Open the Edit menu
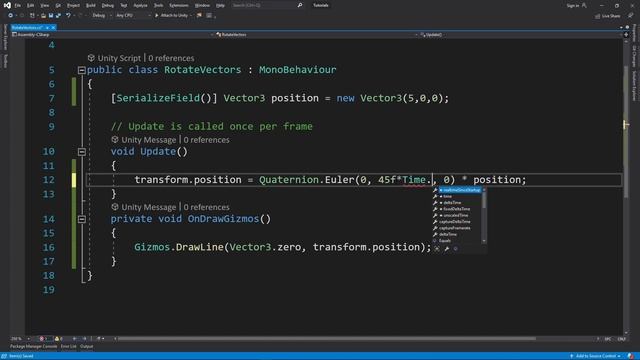 click(x=31, y=6)
